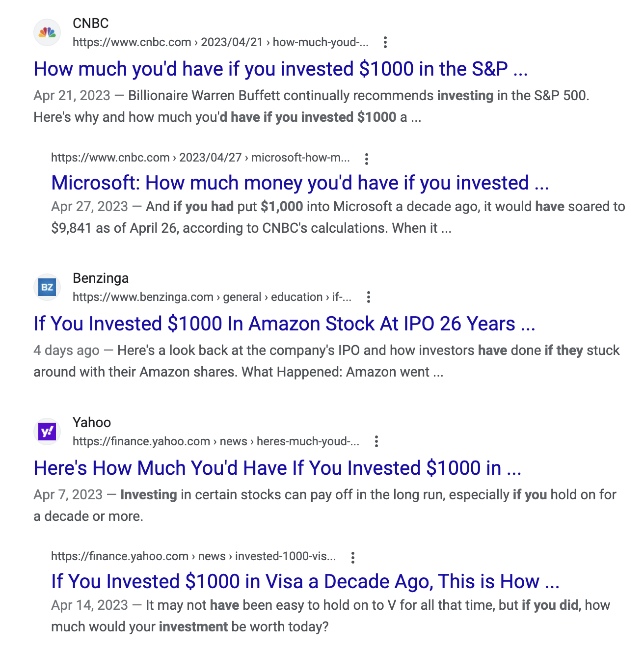Click the Benzinga site name

click(x=101, y=278)
